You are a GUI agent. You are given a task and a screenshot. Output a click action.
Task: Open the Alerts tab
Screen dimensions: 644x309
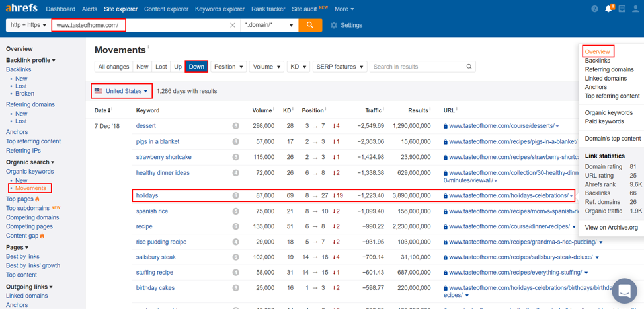pyautogui.click(x=89, y=9)
